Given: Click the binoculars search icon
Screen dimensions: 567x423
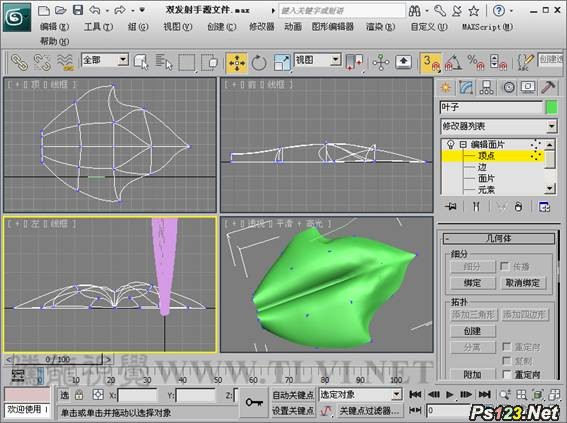Looking at the screenshot, I should point(414,11).
